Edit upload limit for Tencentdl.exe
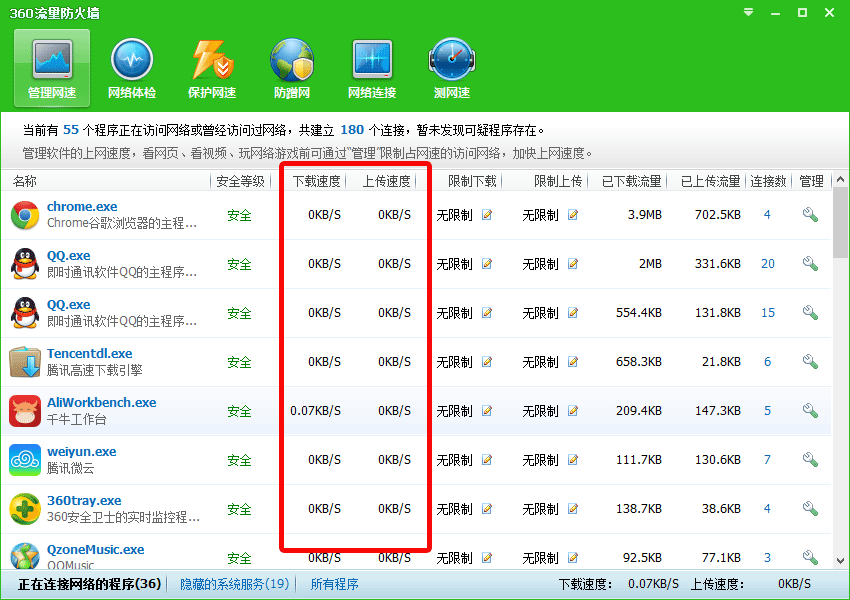 point(572,362)
